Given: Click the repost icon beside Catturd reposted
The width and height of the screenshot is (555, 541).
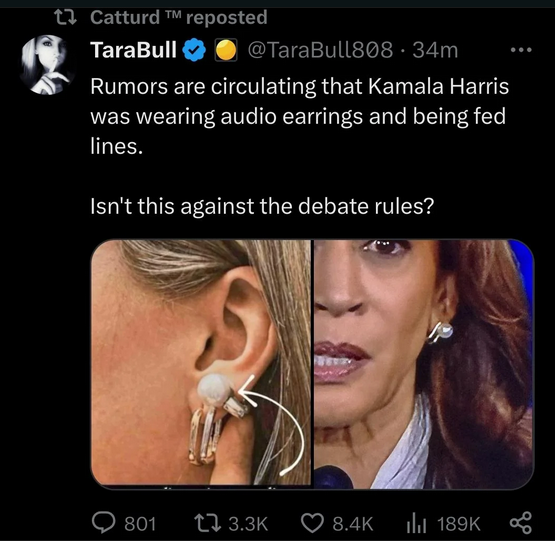Looking at the screenshot, I should (x=65, y=17).
